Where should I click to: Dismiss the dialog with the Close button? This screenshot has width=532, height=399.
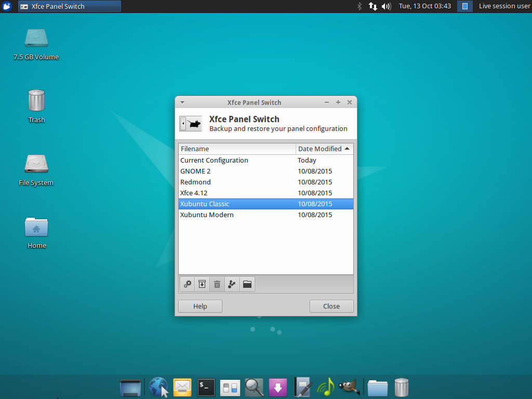(x=331, y=306)
